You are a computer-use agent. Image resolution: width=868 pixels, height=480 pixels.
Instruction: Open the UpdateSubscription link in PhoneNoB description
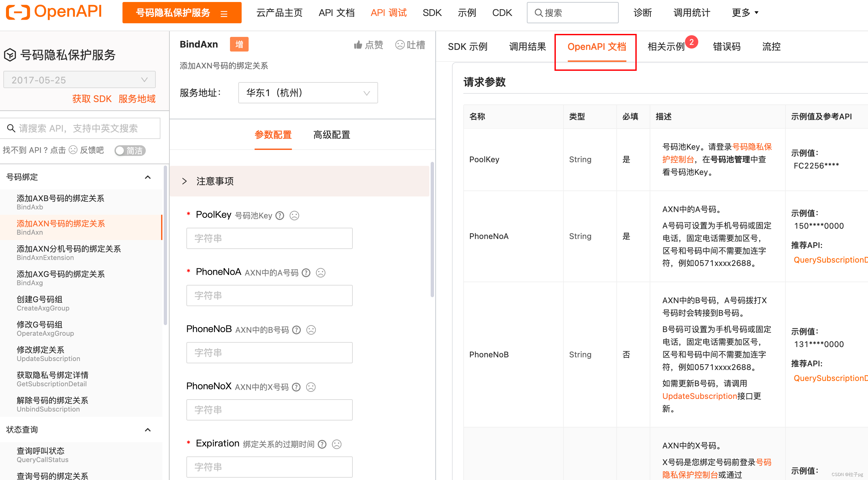[699, 396]
